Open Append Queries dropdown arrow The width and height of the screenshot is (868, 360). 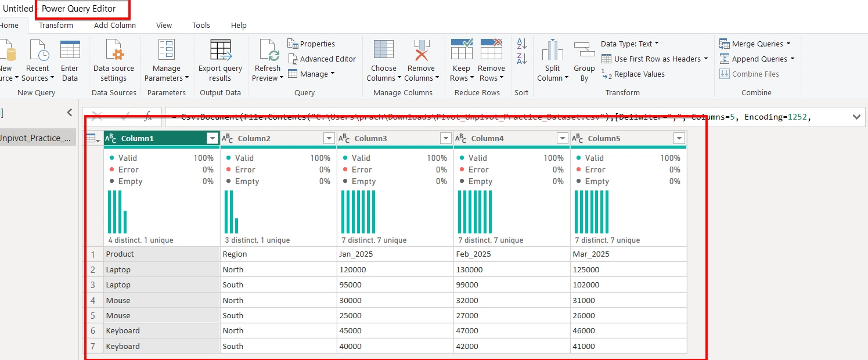pyautogui.click(x=792, y=59)
